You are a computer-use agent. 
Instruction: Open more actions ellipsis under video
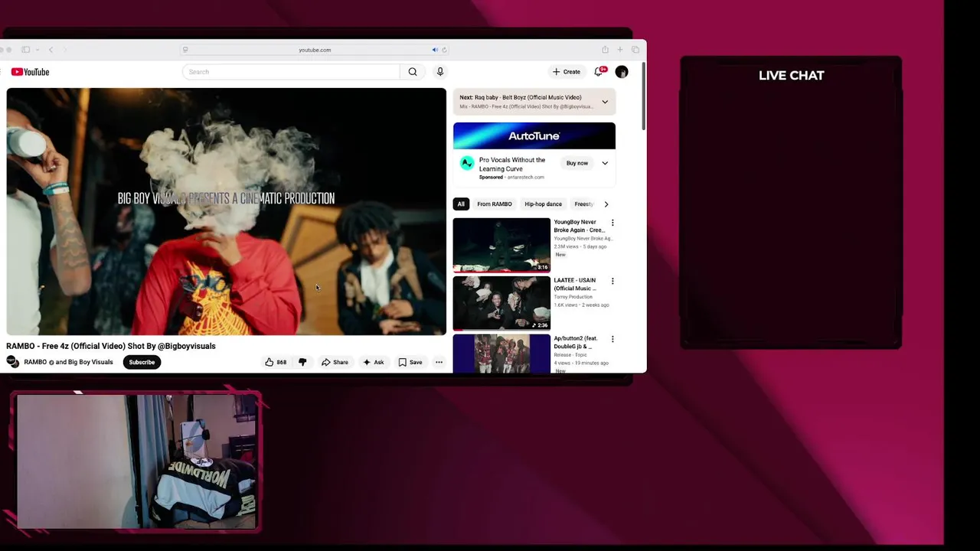click(439, 362)
